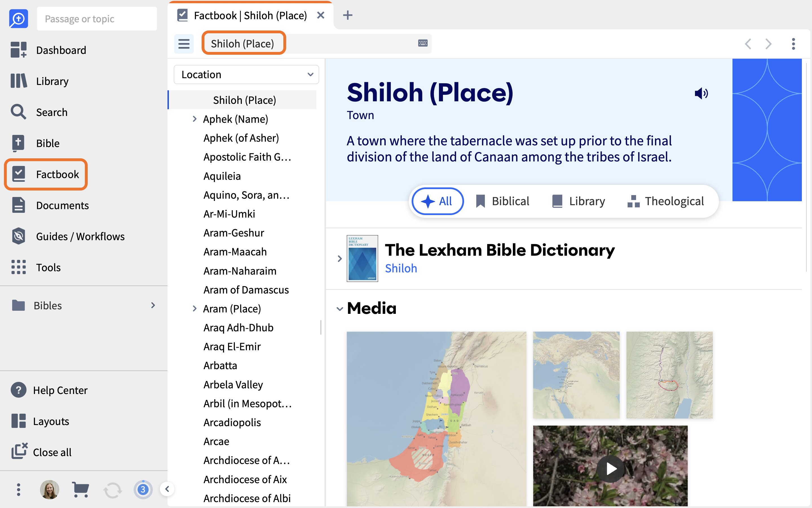812x508 pixels.
Task: Navigate back with left arrow
Action: click(748, 44)
